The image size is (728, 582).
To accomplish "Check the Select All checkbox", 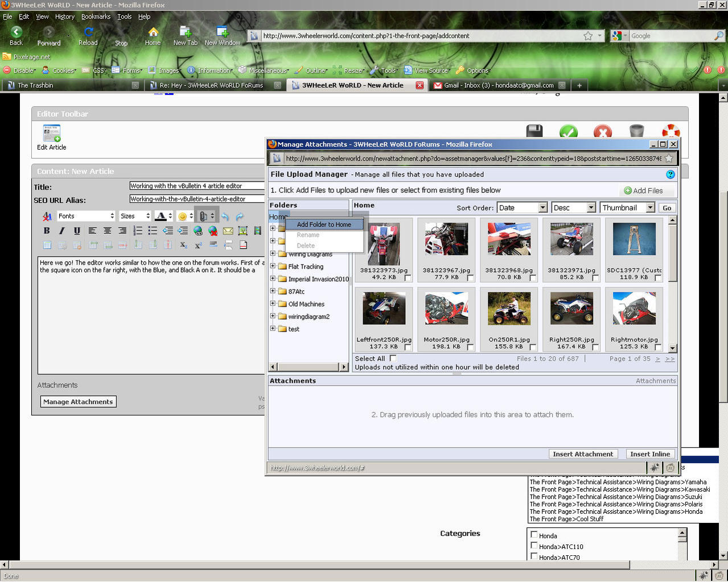I will click(393, 358).
